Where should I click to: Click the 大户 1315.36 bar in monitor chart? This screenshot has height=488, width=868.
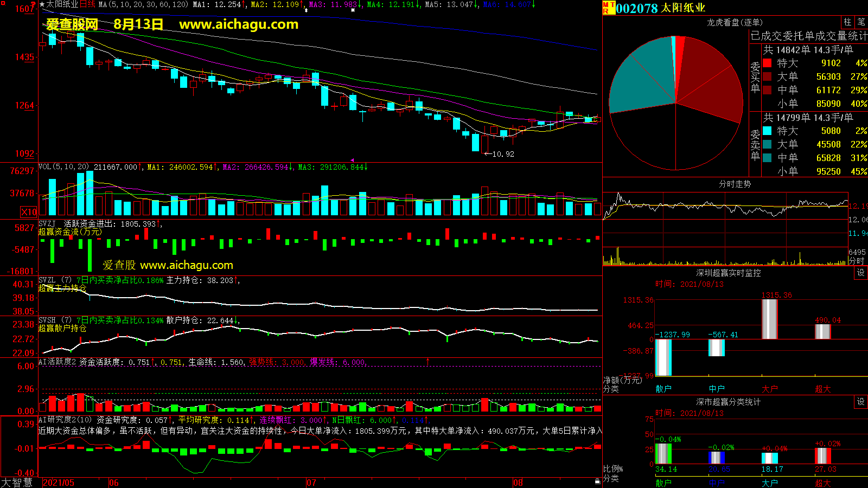tap(769, 319)
